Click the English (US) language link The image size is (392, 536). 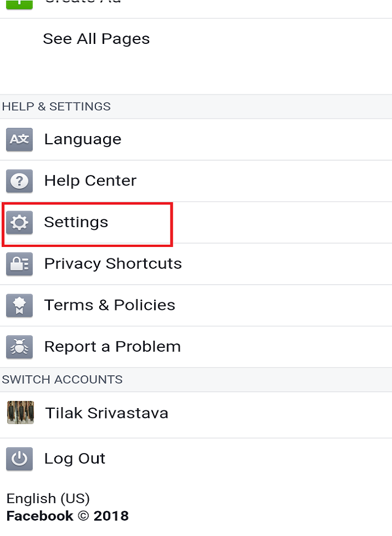point(48,499)
